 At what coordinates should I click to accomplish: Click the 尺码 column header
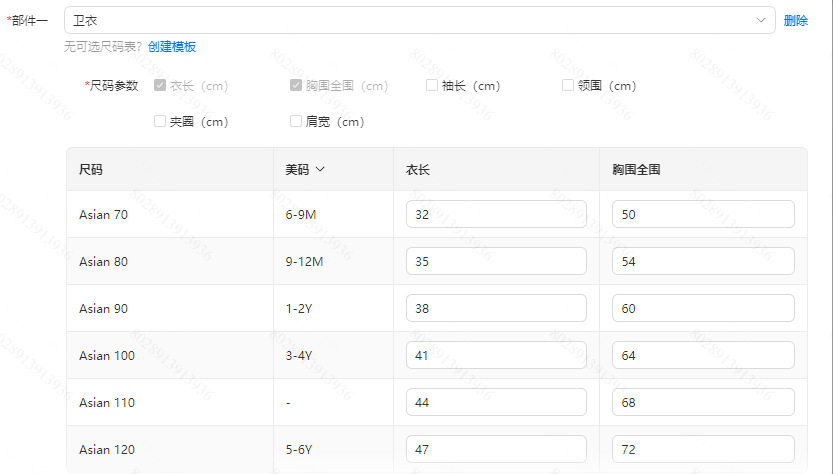[91, 169]
